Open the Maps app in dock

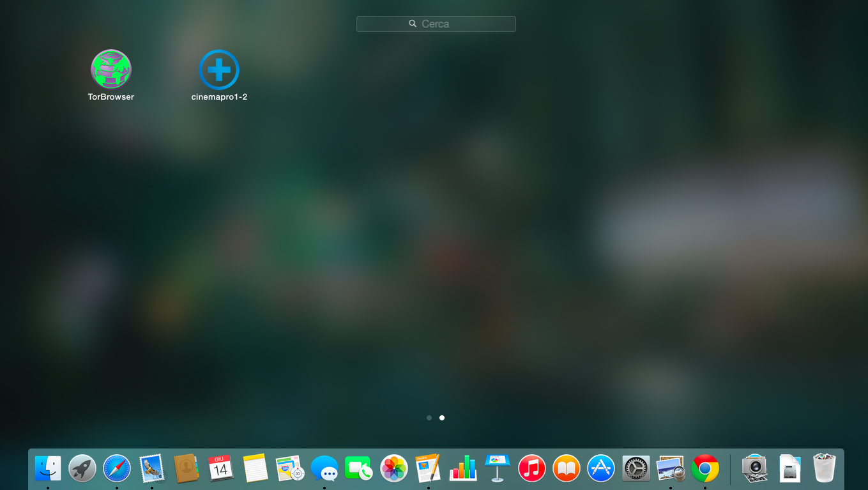coord(290,469)
